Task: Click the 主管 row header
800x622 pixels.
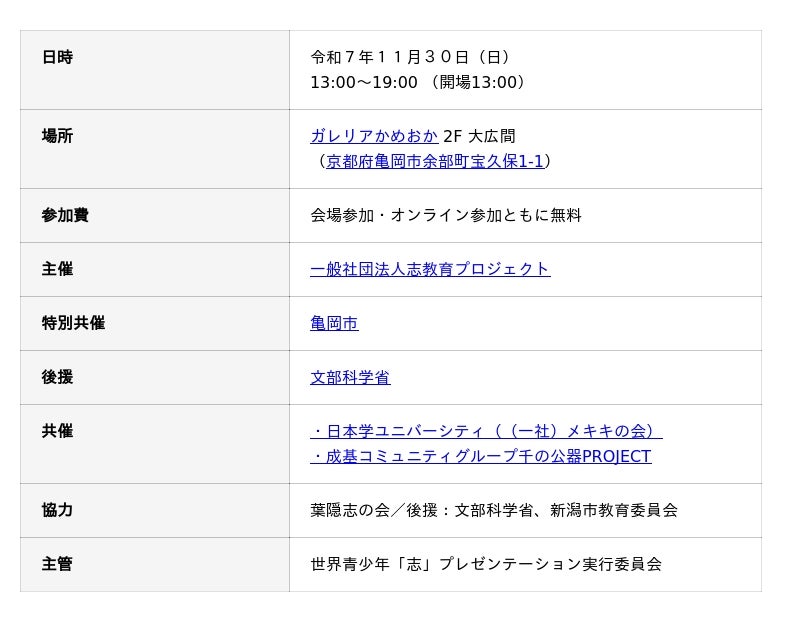Action: pyautogui.click(x=57, y=564)
